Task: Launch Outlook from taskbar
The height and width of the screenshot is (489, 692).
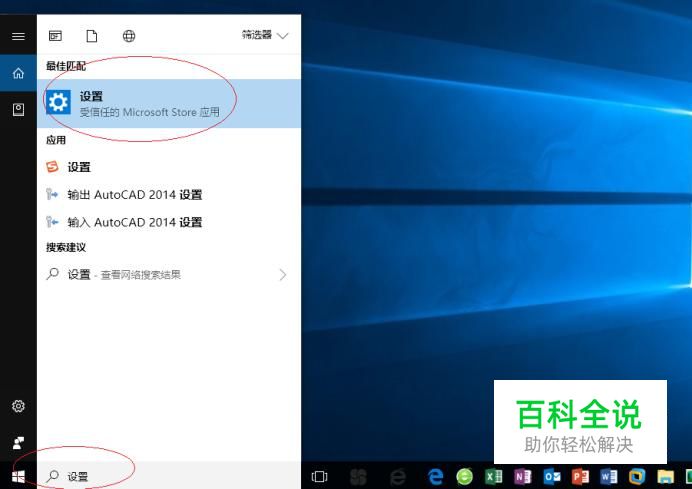Action: [552, 477]
